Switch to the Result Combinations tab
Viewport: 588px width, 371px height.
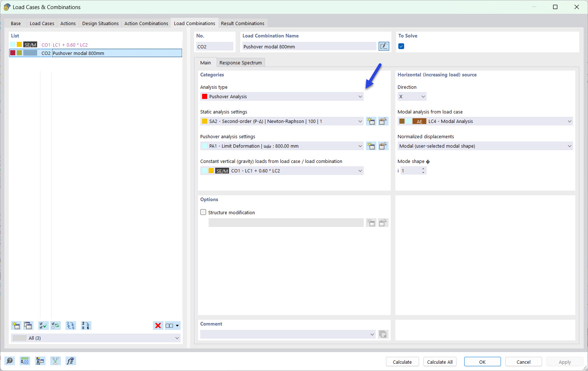point(242,23)
